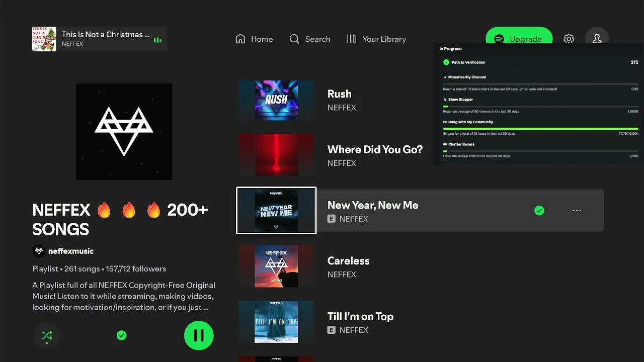The height and width of the screenshot is (362, 644).
Task: Click the neffexmusic avatar icon
Action: (x=39, y=251)
